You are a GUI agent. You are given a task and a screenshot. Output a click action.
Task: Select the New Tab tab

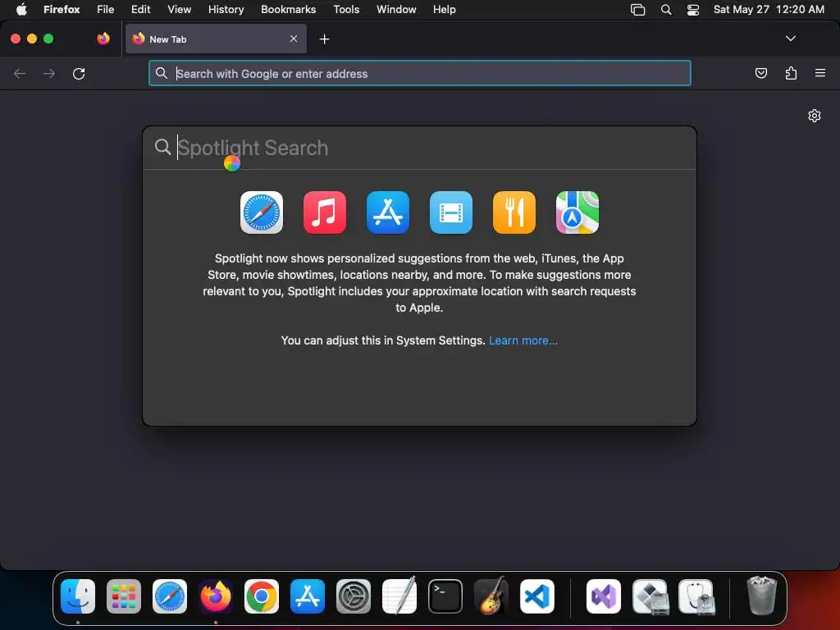(x=216, y=39)
